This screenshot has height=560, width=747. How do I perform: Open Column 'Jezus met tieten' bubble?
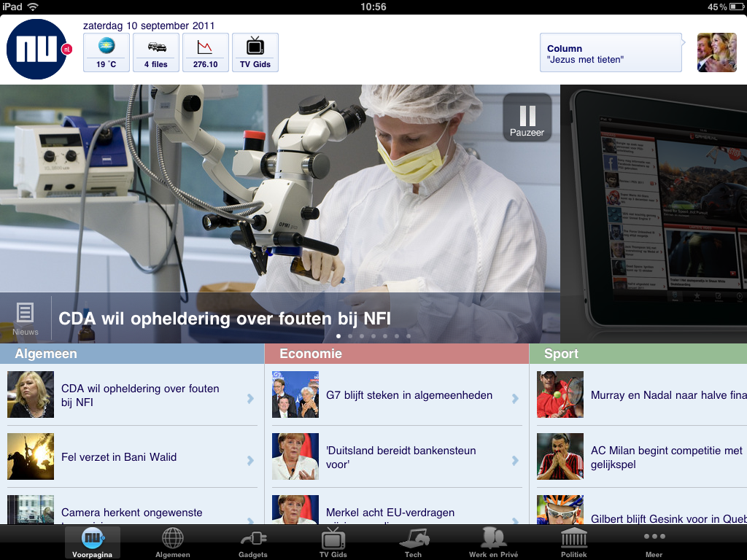(x=611, y=52)
